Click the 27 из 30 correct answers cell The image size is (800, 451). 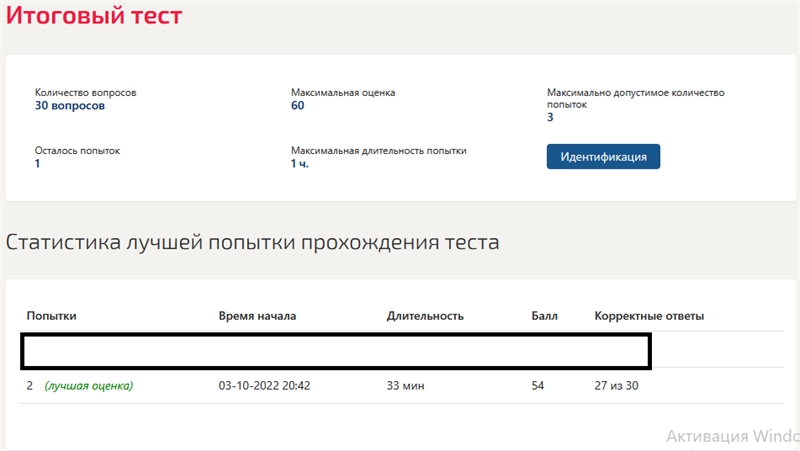616,386
